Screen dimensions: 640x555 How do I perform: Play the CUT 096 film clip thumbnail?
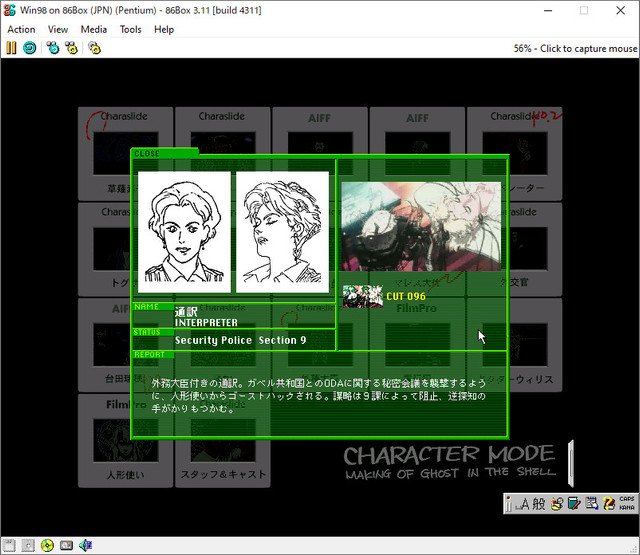click(x=362, y=297)
